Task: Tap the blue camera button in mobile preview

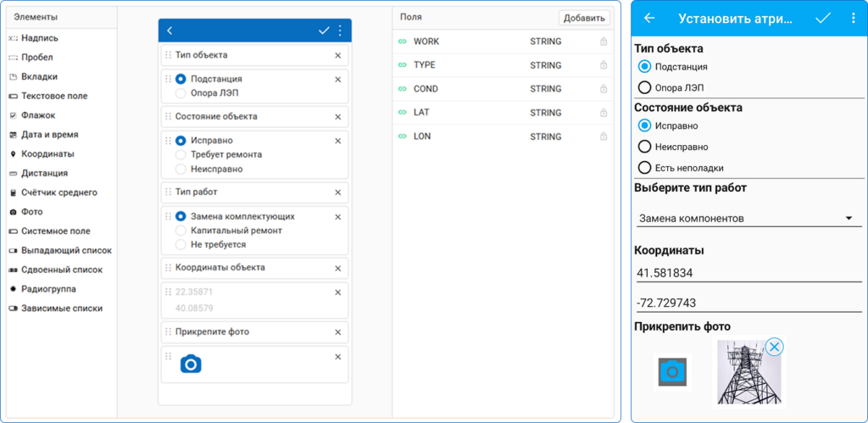Action: click(672, 372)
